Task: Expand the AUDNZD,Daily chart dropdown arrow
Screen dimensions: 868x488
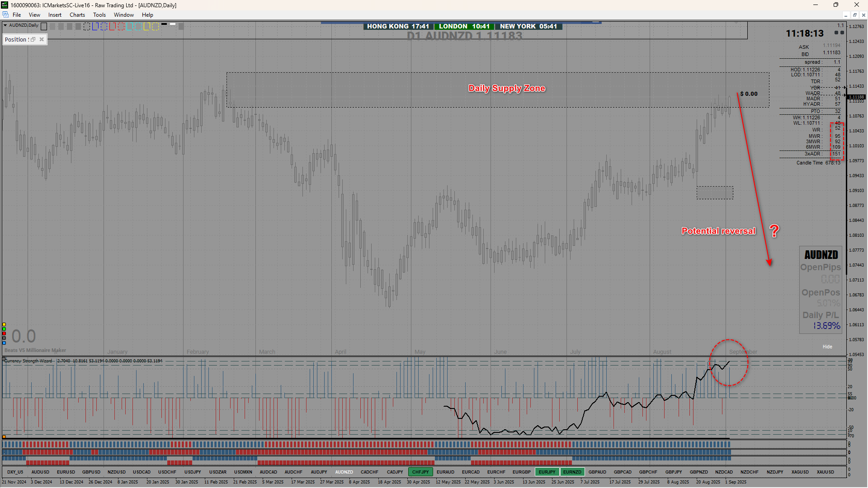Action: tap(5, 25)
